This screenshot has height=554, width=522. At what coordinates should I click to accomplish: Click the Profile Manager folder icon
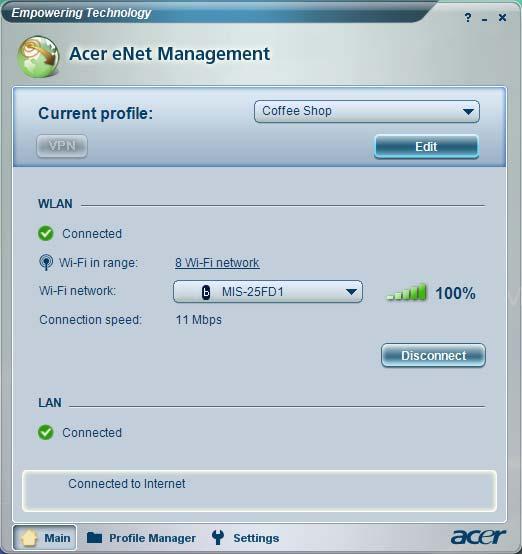pos(94,538)
